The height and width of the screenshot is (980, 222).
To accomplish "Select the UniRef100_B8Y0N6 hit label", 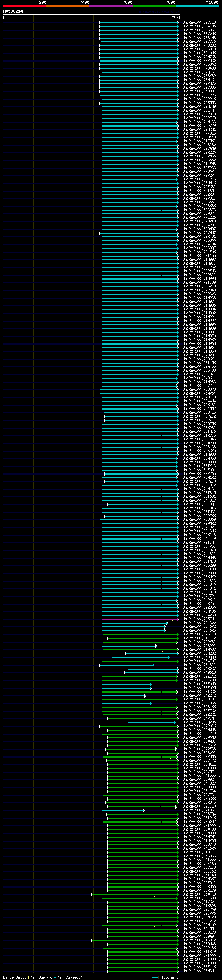I will (x=199, y=34).
